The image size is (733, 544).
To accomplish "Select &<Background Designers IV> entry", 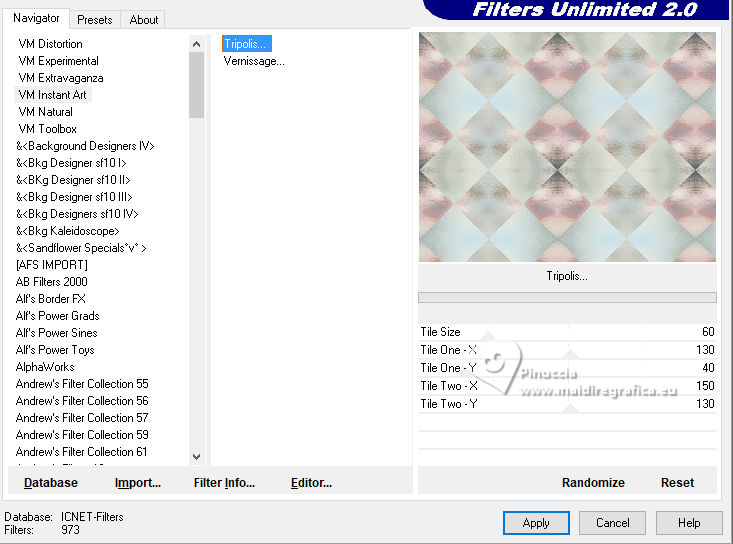I will point(85,146).
